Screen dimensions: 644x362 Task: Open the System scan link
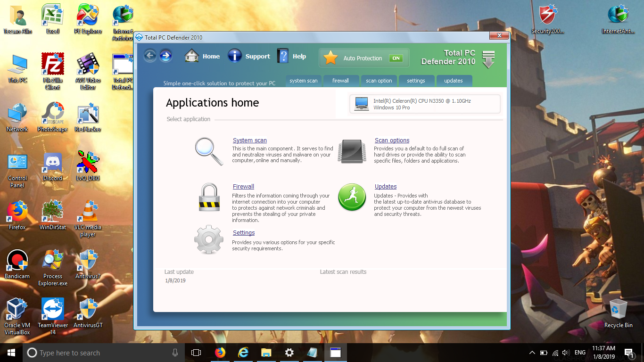click(x=249, y=140)
